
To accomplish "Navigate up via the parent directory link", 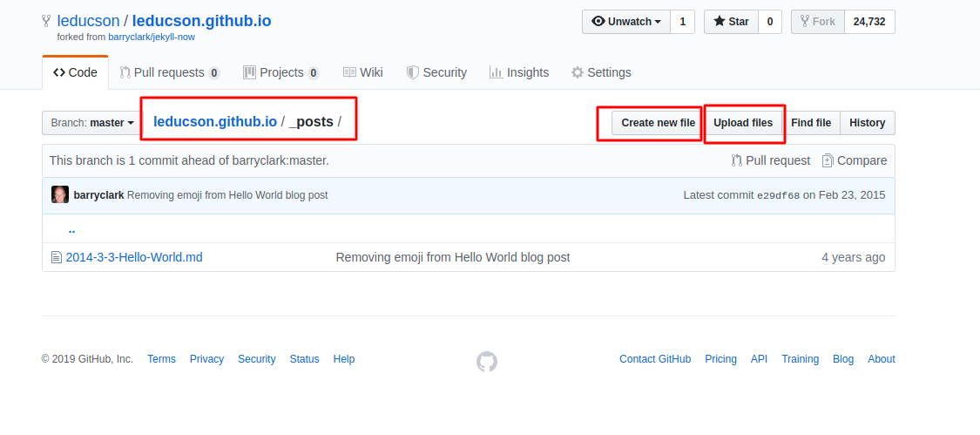I will (71, 230).
